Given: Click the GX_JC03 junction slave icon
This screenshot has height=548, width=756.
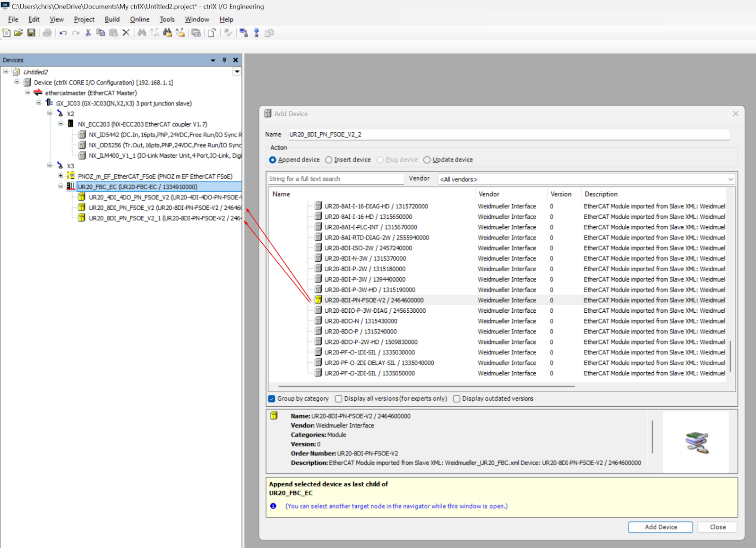Looking at the screenshot, I should point(49,103).
